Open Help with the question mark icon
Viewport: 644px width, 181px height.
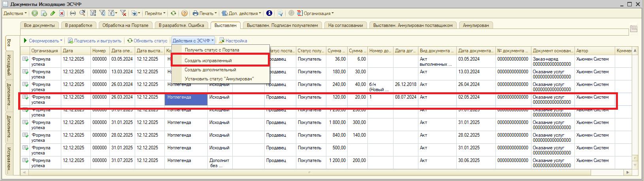(x=184, y=13)
